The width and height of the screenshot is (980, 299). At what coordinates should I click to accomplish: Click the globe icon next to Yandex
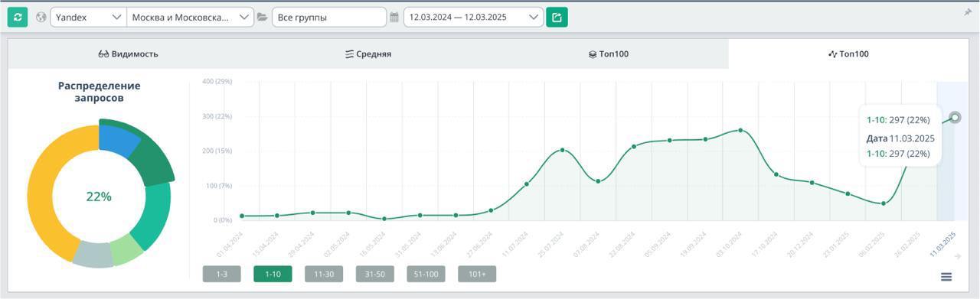41,17
